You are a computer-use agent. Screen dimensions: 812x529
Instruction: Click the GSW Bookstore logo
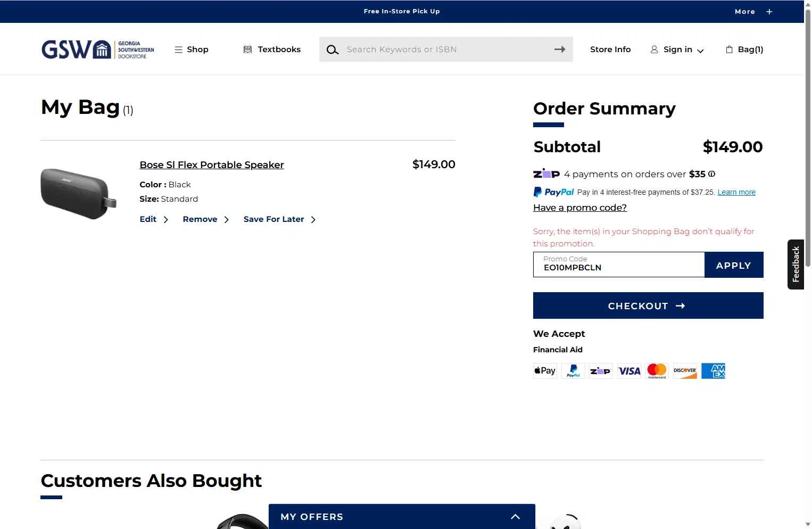[x=98, y=49]
